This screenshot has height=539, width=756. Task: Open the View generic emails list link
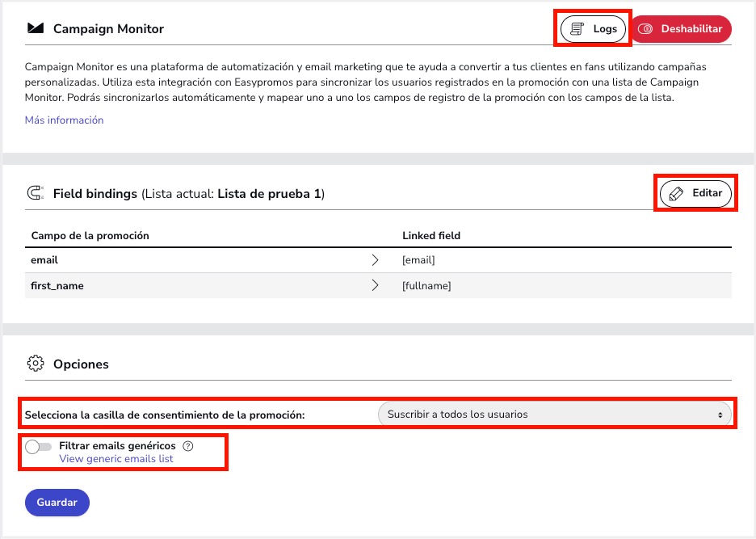click(x=115, y=459)
